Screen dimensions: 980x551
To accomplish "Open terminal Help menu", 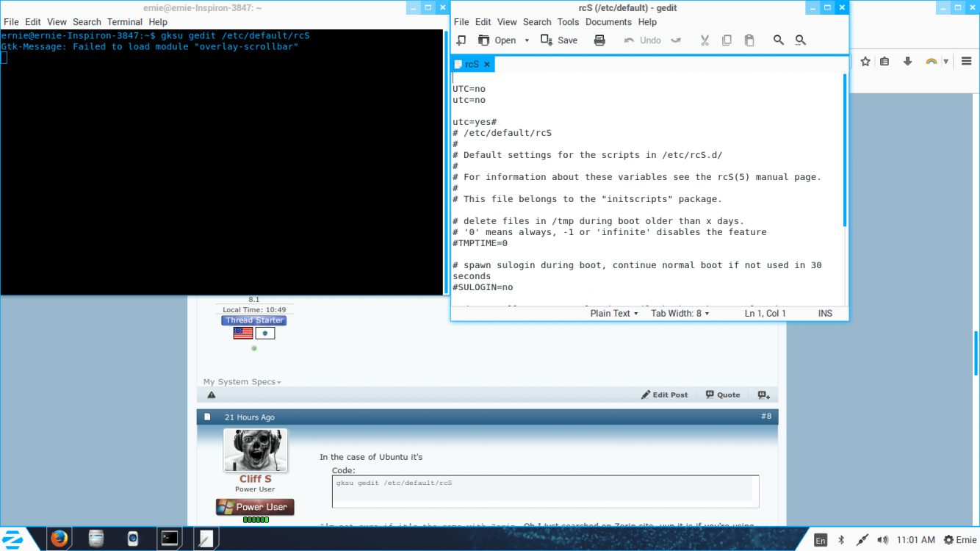I will 158,22.
